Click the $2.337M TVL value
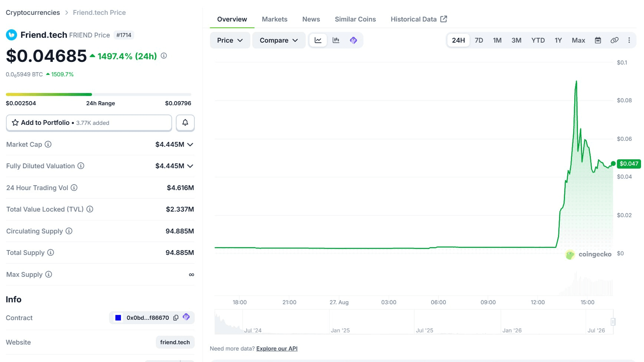This screenshot has height=362, width=644. 180,209
